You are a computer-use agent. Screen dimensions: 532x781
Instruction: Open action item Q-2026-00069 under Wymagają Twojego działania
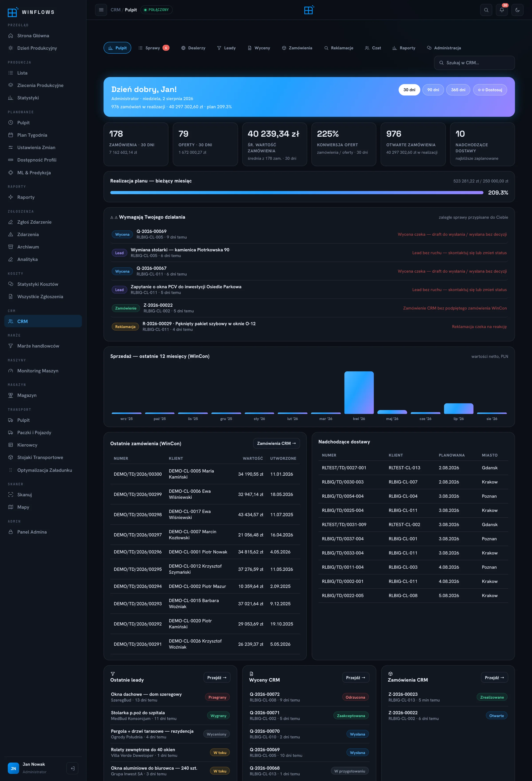click(309, 234)
